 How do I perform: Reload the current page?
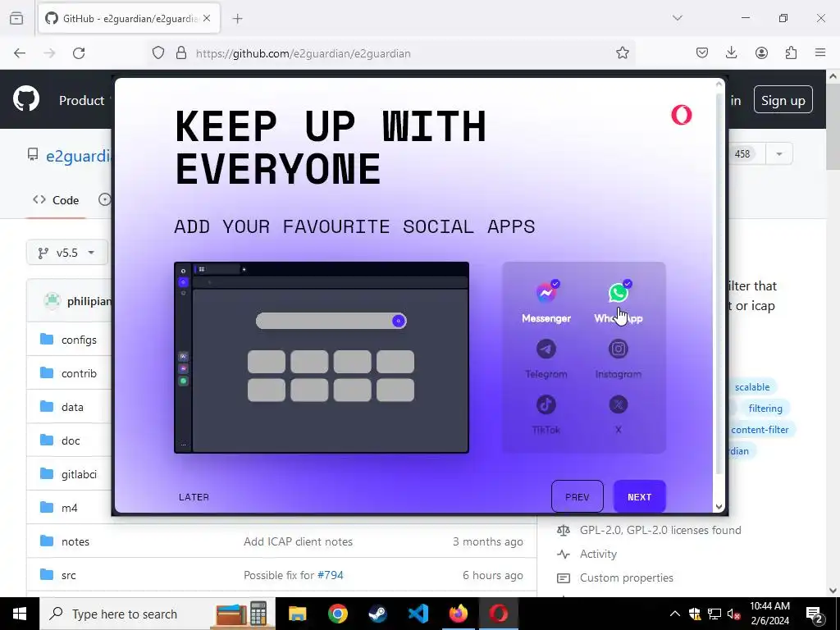coord(79,53)
